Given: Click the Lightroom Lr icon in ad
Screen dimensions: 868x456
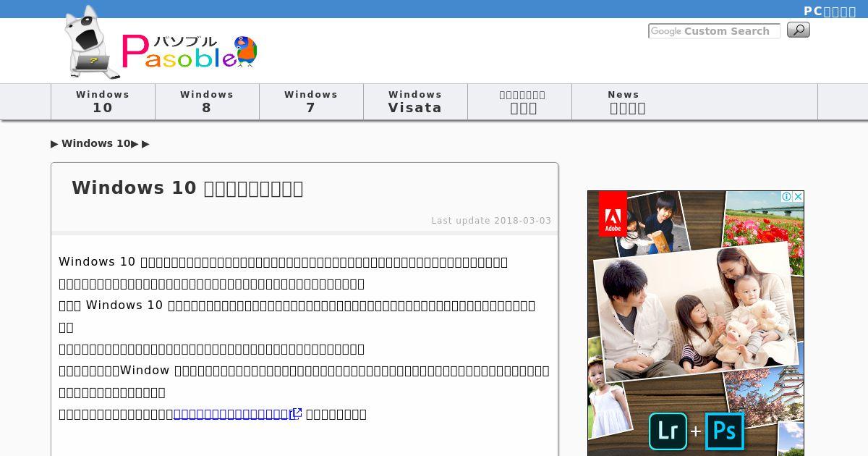Looking at the screenshot, I should point(668,431).
